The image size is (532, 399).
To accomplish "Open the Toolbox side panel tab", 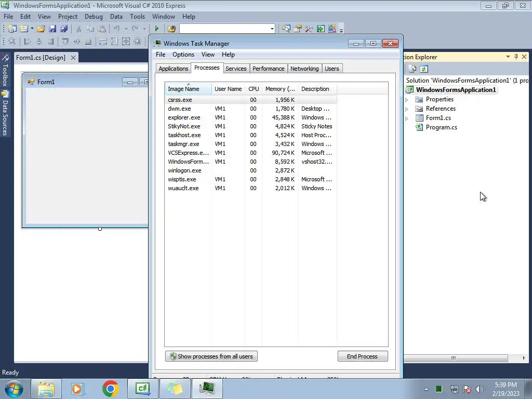I will (x=5, y=70).
